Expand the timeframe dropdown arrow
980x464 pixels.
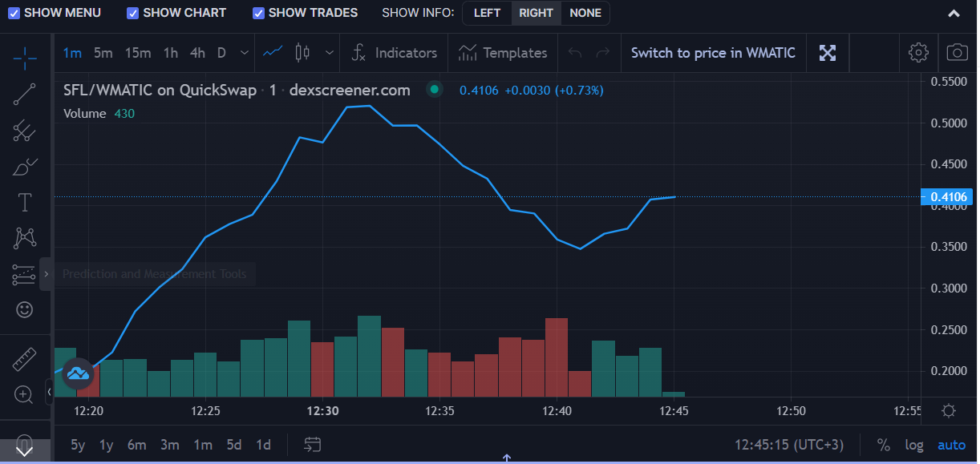tap(243, 53)
